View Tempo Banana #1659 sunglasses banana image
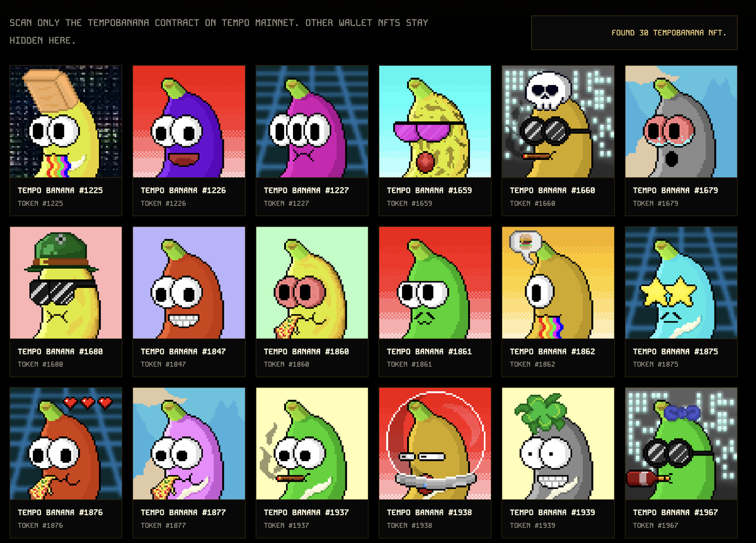Image resolution: width=756 pixels, height=543 pixels. click(435, 122)
